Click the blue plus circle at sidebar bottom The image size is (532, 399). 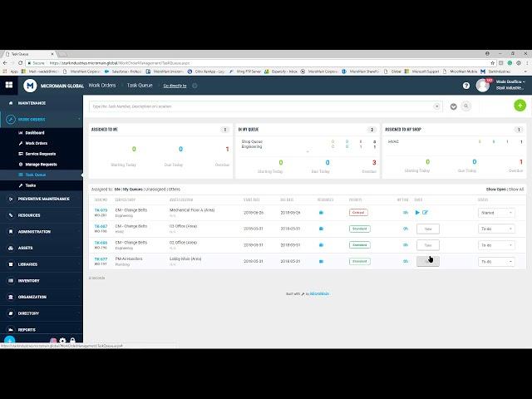9,340
